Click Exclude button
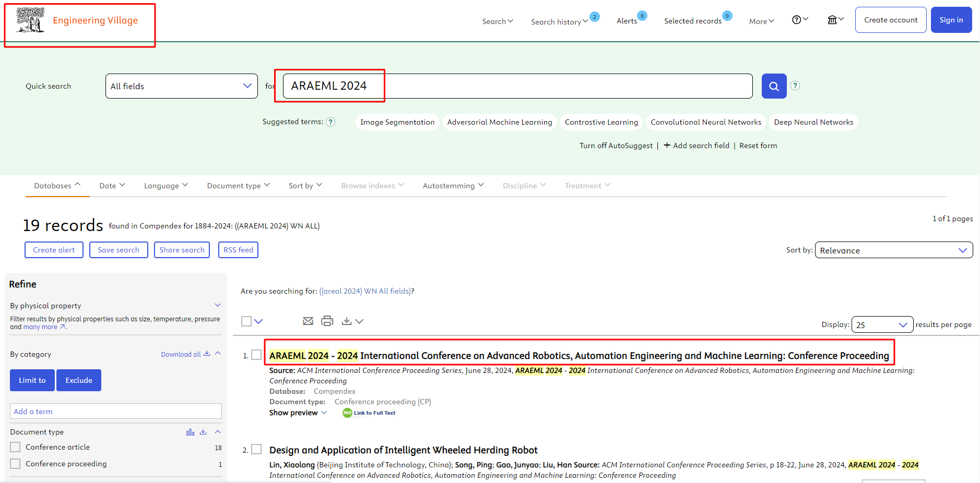 [x=79, y=380]
